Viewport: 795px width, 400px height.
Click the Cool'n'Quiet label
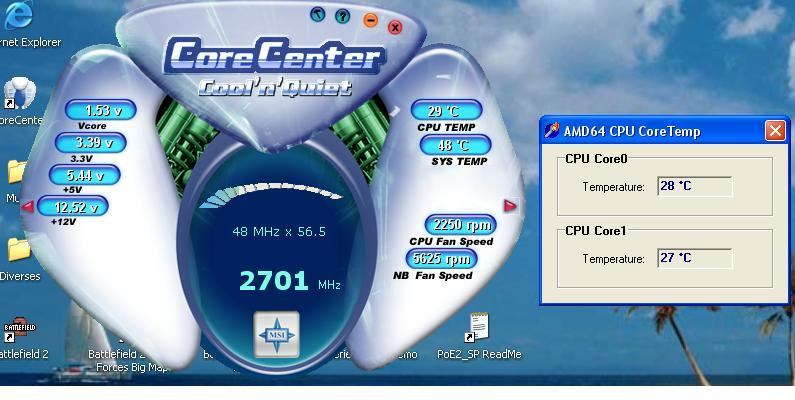coord(275,87)
